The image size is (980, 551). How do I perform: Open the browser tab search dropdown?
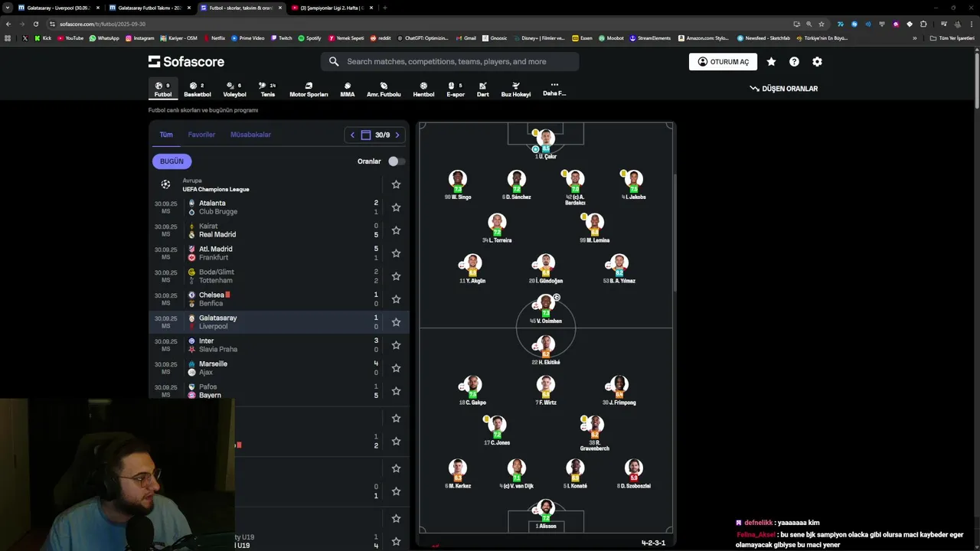point(8,8)
